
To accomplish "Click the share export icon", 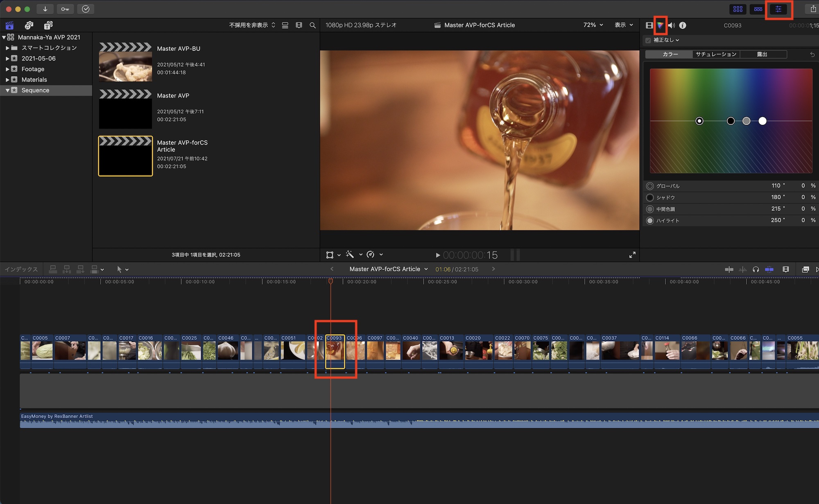I will click(x=813, y=9).
